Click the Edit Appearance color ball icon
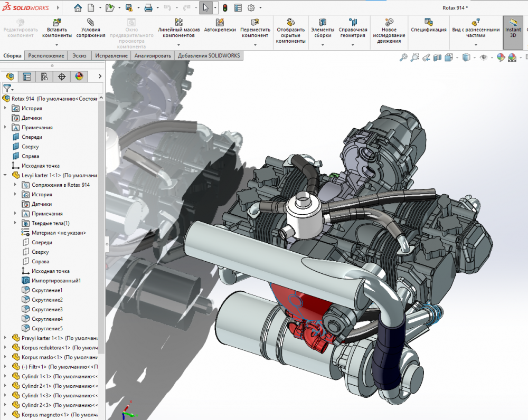The width and height of the screenshot is (528, 420). [501, 58]
